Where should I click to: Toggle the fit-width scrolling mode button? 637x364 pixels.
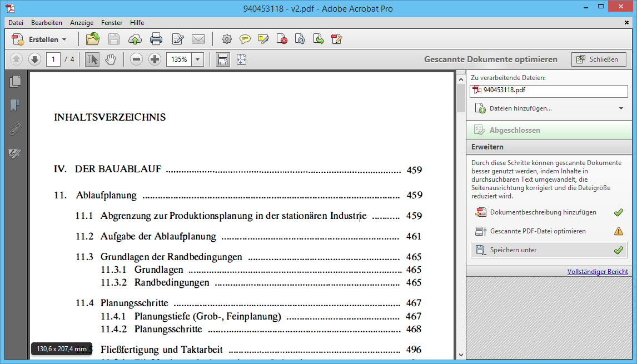[223, 59]
